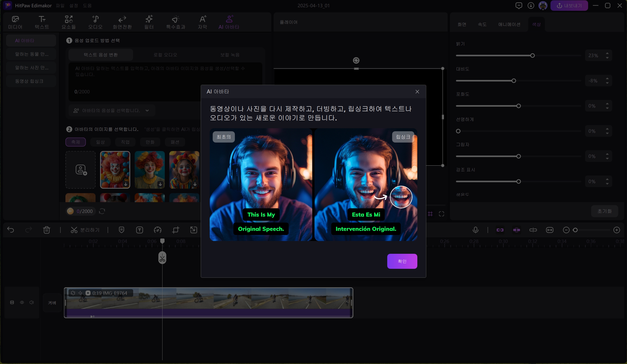The image size is (627, 364).
Task: Click the microphone voice record icon
Action: (x=475, y=230)
